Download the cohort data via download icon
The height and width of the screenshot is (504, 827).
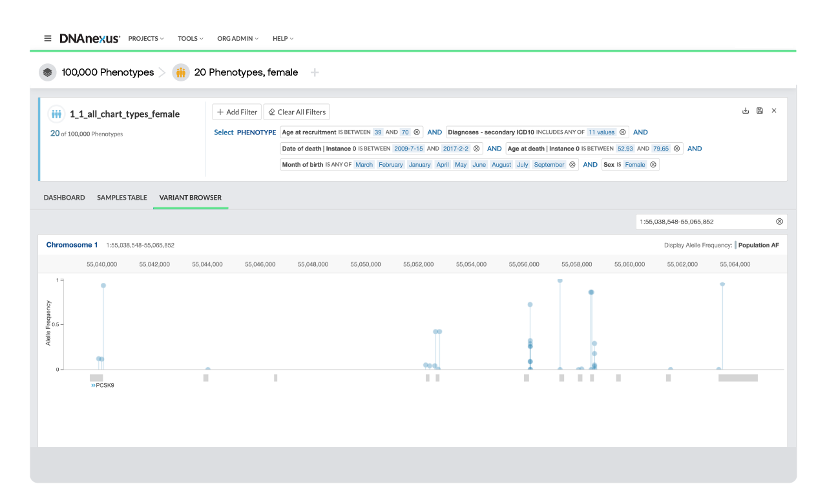746,110
